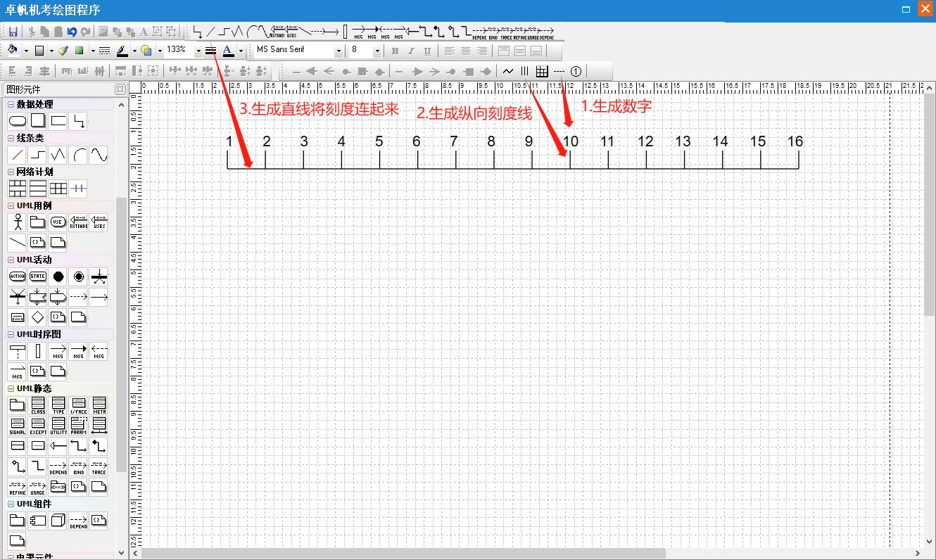Click the canvas horizontal scrollbar
The height and width of the screenshot is (560, 936).
coord(525,553)
